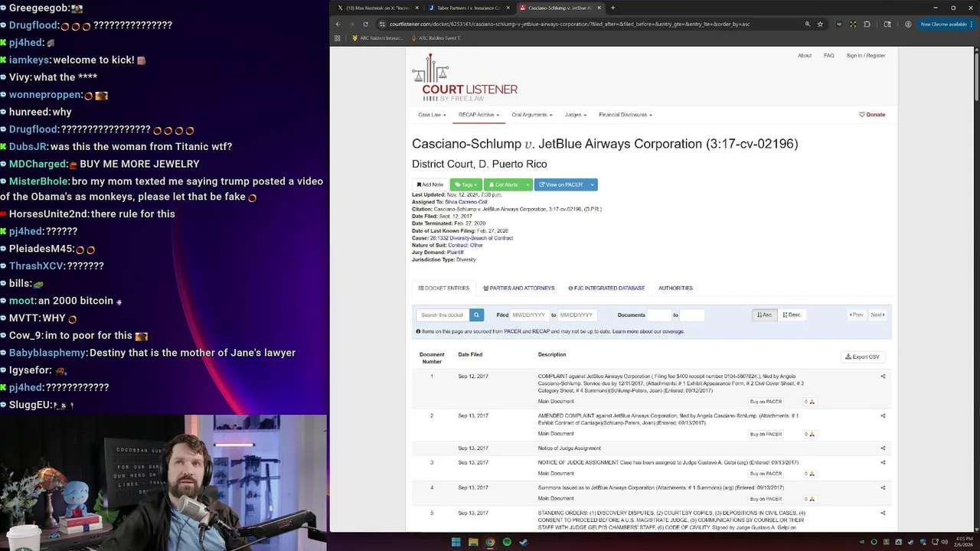This screenshot has height=551, width=980.
Task: Click the Filed start date field
Action: point(529,315)
